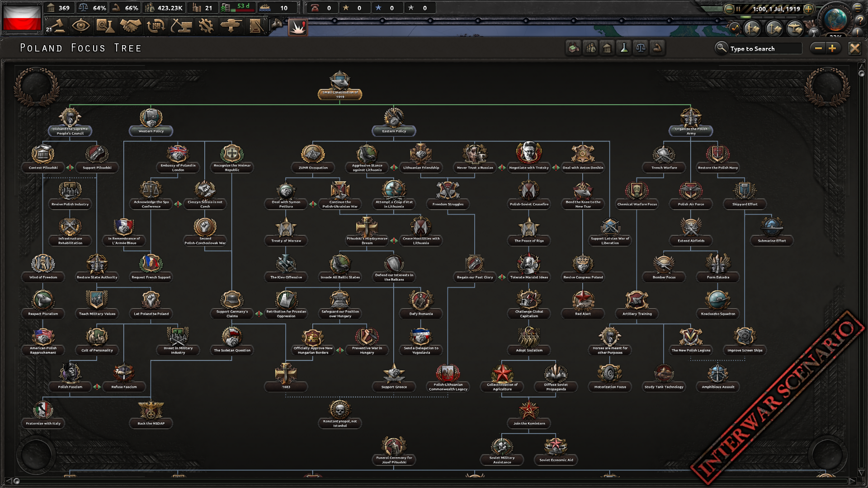The height and width of the screenshot is (488, 868).
Task: Select the Treaty of Warsaw focus
Action: point(286,232)
